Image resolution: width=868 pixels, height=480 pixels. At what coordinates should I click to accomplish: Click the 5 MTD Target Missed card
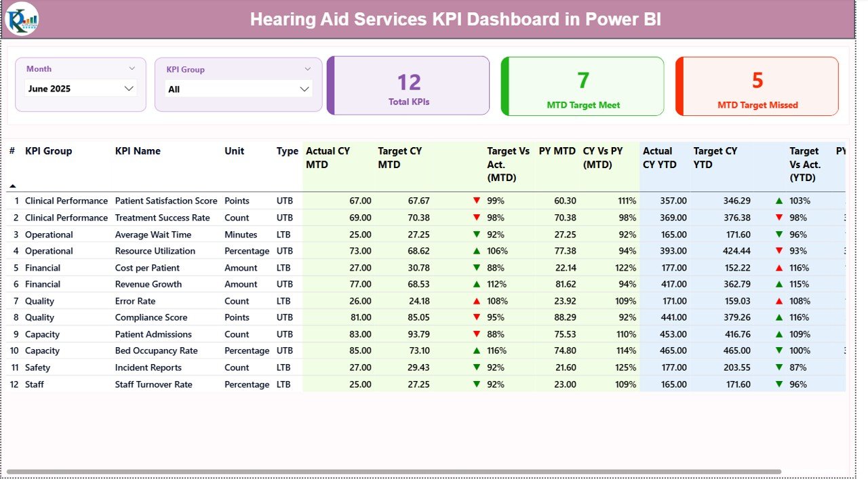(x=757, y=86)
